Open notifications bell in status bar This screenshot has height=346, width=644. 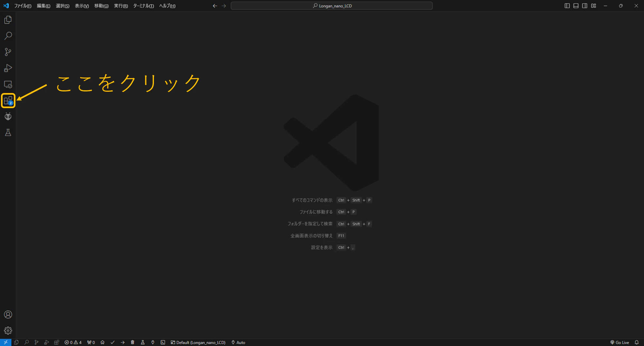tap(637, 342)
